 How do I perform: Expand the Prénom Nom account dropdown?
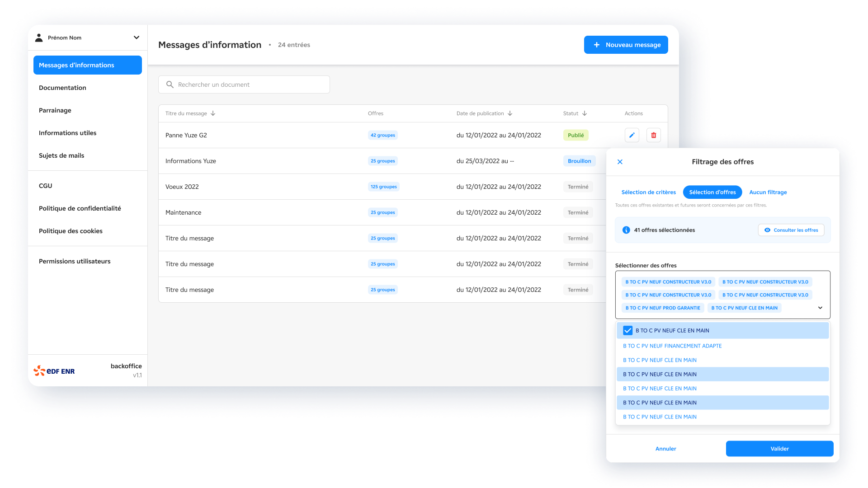pos(136,38)
